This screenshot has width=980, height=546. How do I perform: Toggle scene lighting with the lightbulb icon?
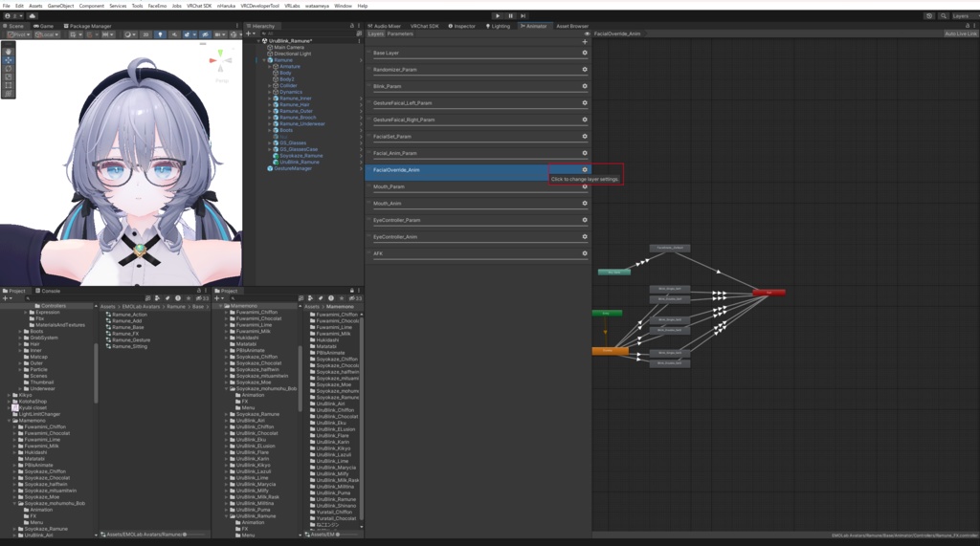160,34
